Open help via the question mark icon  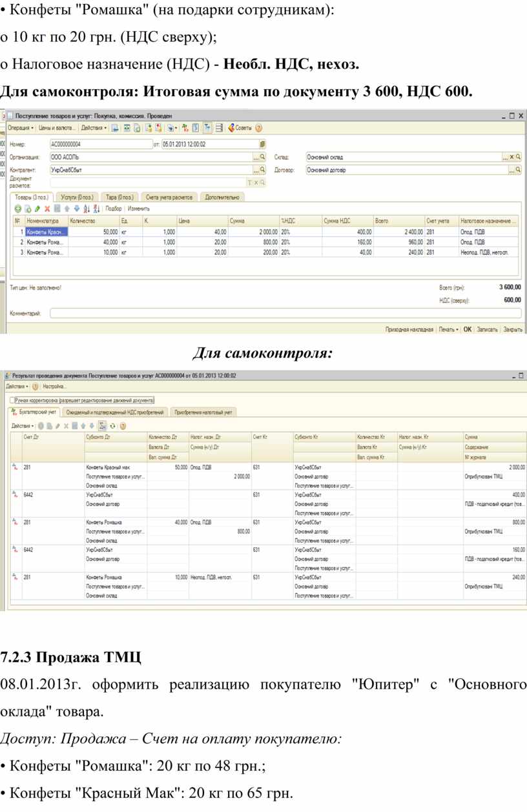259,128
